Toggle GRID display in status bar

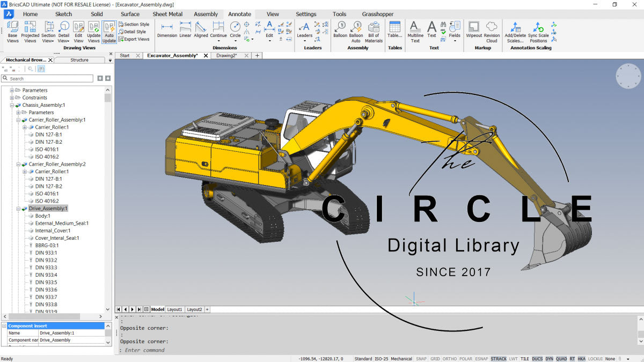(x=435, y=359)
